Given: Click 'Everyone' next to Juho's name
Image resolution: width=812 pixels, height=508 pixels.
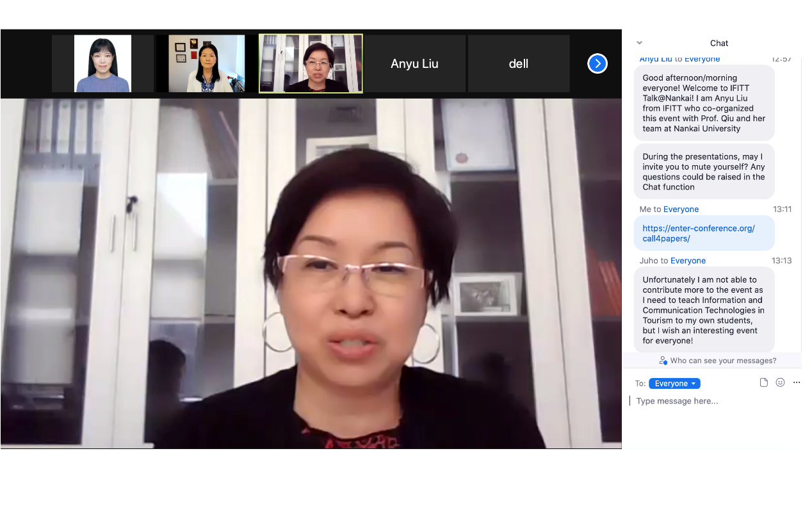Looking at the screenshot, I should (688, 261).
